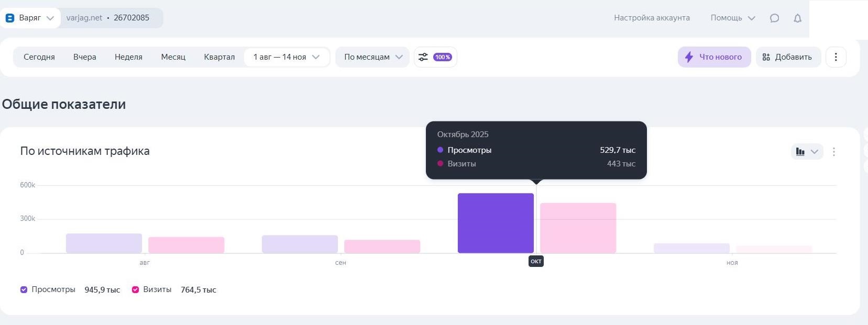Open the Помощь menu

tap(732, 18)
